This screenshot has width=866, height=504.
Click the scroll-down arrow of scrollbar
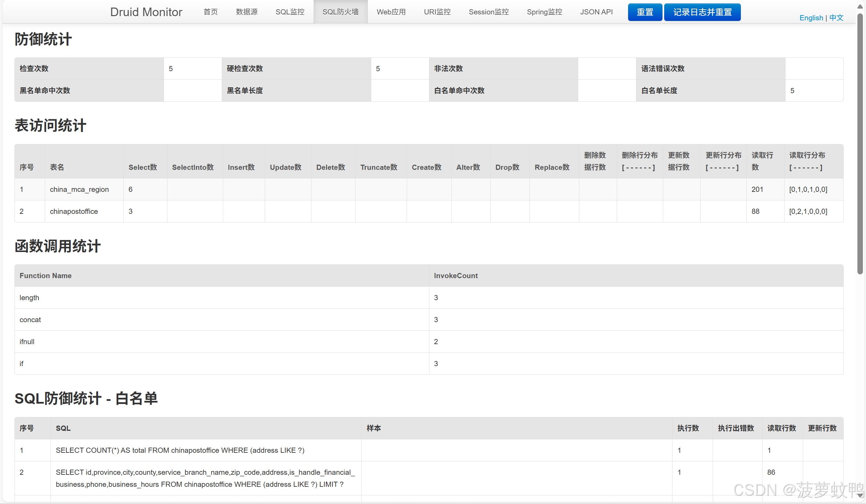point(860,495)
